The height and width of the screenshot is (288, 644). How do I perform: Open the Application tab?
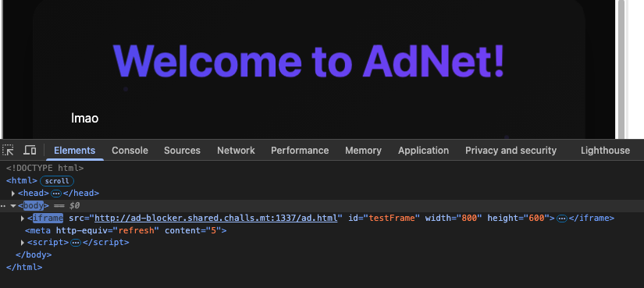pyautogui.click(x=423, y=151)
